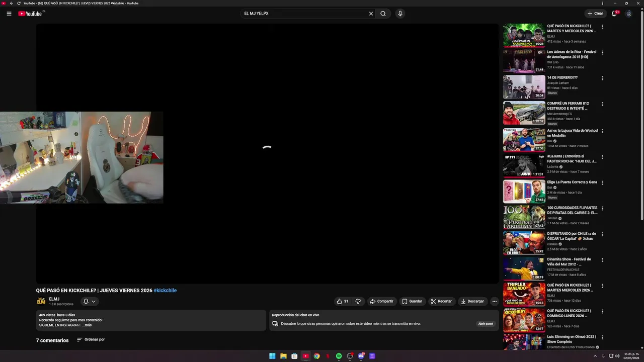The image size is (644, 362).
Task: Open COMPRÉ UN FERRARI 812 video title
Action: coord(568,106)
